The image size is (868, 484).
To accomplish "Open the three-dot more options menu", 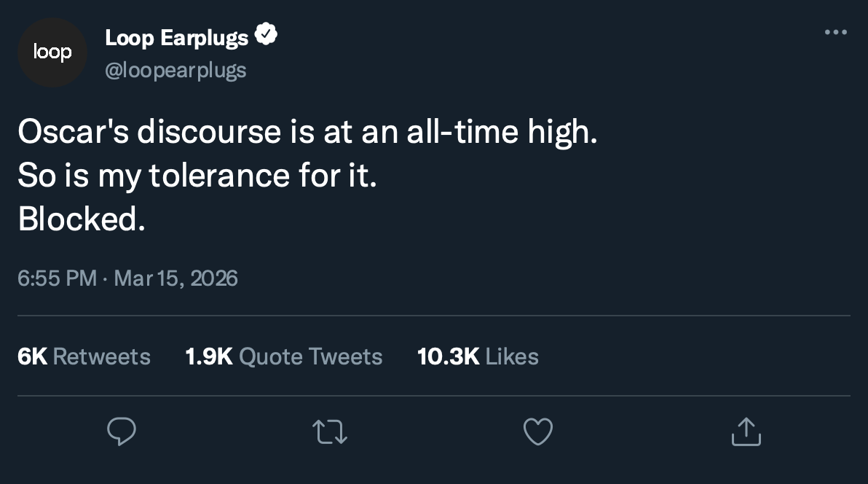I will (835, 33).
